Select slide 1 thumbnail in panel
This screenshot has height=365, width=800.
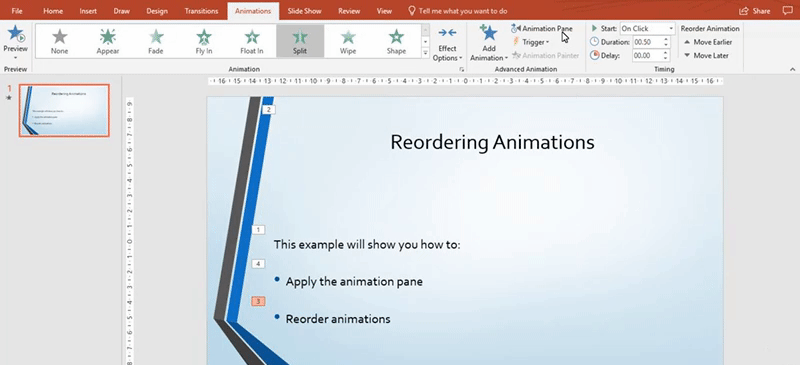pos(64,110)
